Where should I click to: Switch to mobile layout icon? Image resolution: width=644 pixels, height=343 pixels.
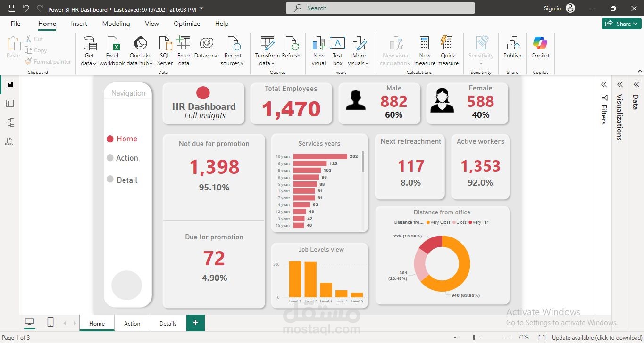[x=50, y=322]
